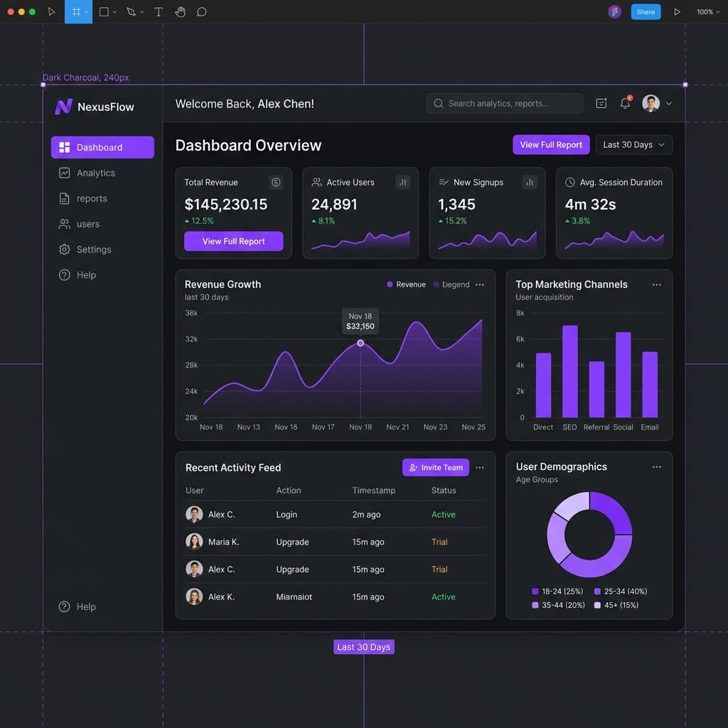Image resolution: width=728 pixels, height=728 pixels.
Task: Click the search analytics input field
Action: (x=505, y=103)
